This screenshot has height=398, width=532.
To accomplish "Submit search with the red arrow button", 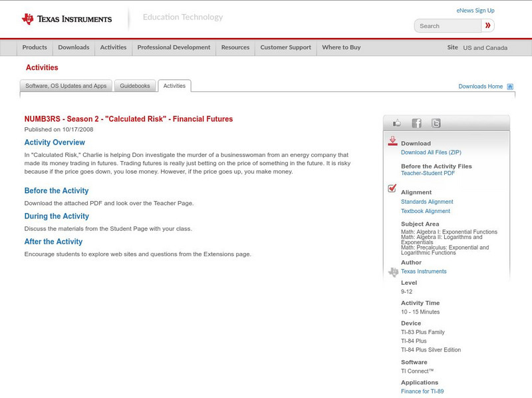I will coord(487,25).
